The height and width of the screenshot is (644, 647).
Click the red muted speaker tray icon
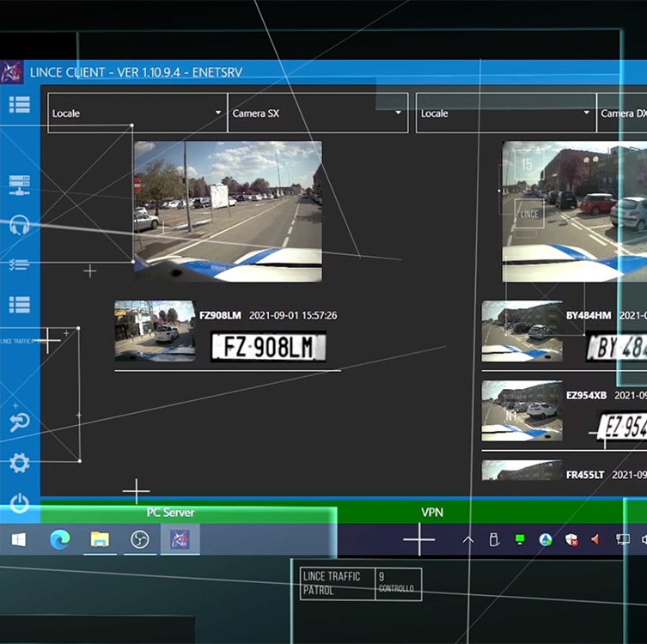[x=595, y=539]
